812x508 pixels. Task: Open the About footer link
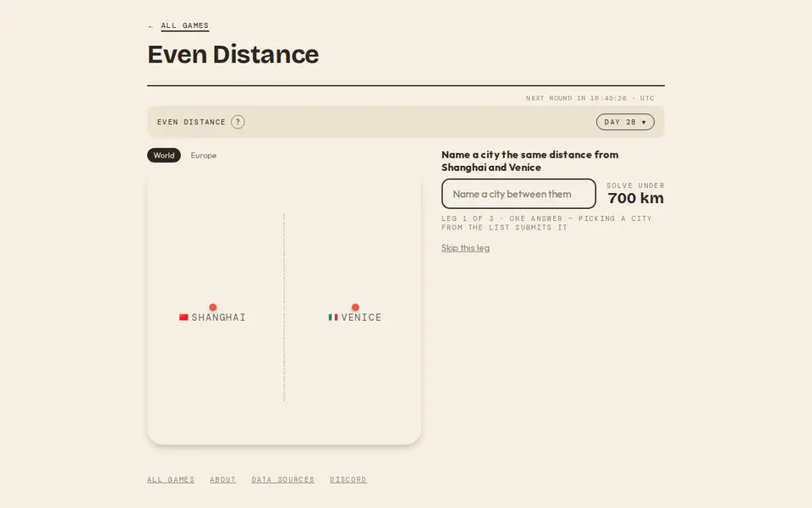[x=222, y=479]
